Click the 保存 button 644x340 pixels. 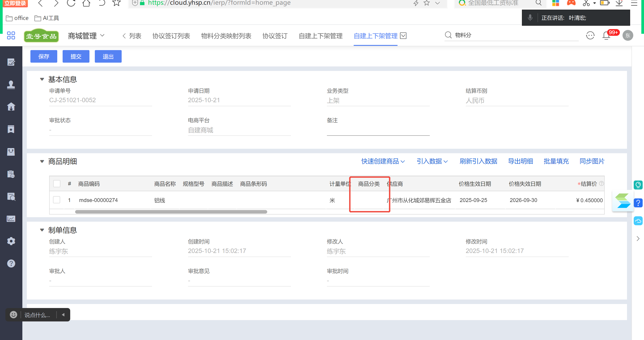point(44,57)
